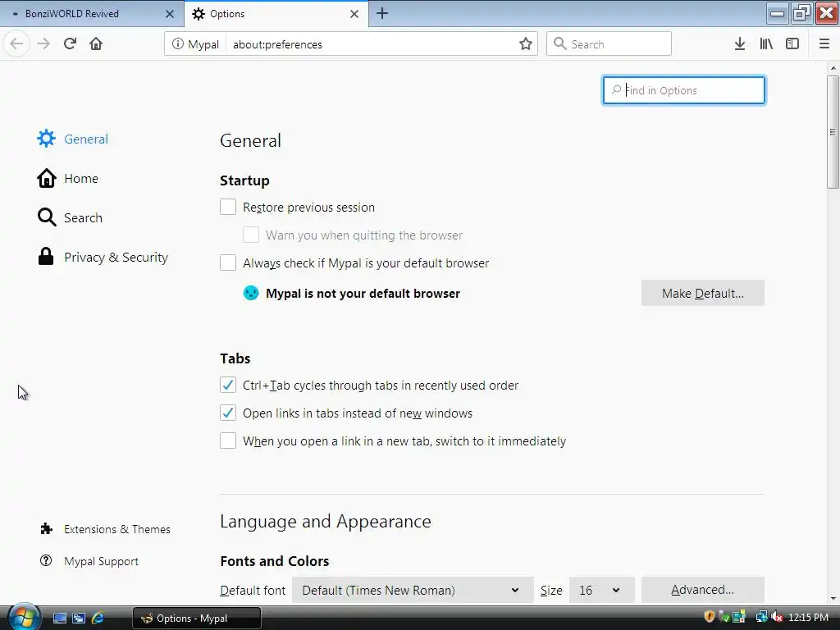Click the scrollbar up arrow

pos(833,68)
